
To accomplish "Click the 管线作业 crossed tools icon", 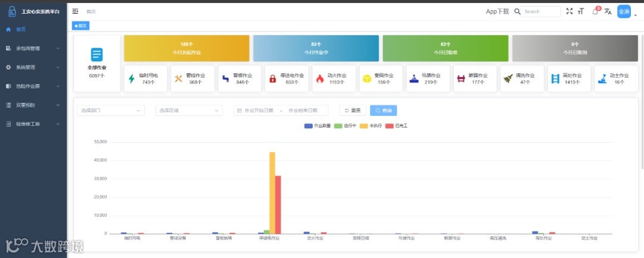I will [x=178, y=79].
